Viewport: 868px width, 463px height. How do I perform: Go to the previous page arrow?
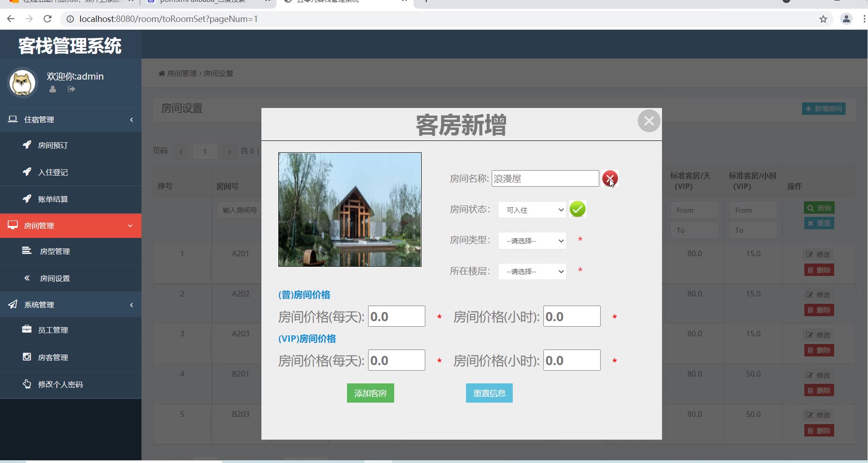click(x=181, y=151)
